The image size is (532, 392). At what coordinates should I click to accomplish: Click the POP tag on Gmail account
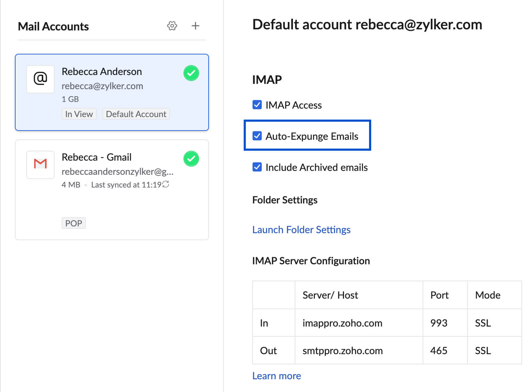[74, 223]
